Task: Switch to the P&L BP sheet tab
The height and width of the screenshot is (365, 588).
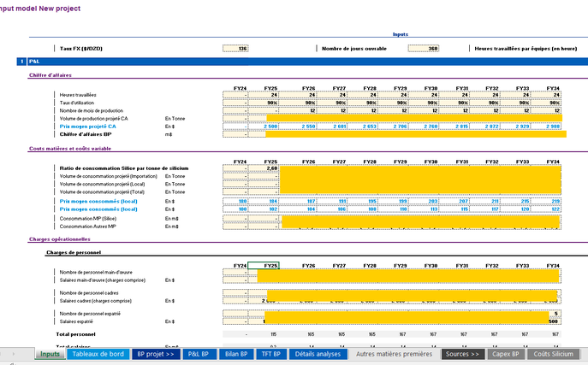Action: (x=199, y=354)
